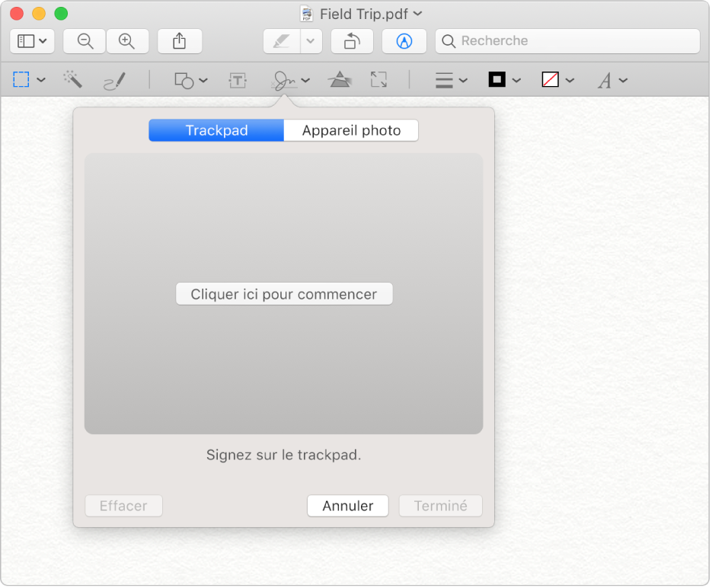Switch to the Appareil photo tab
Screen dimensions: 712x588
pyautogui.click(x=351, y=130)
